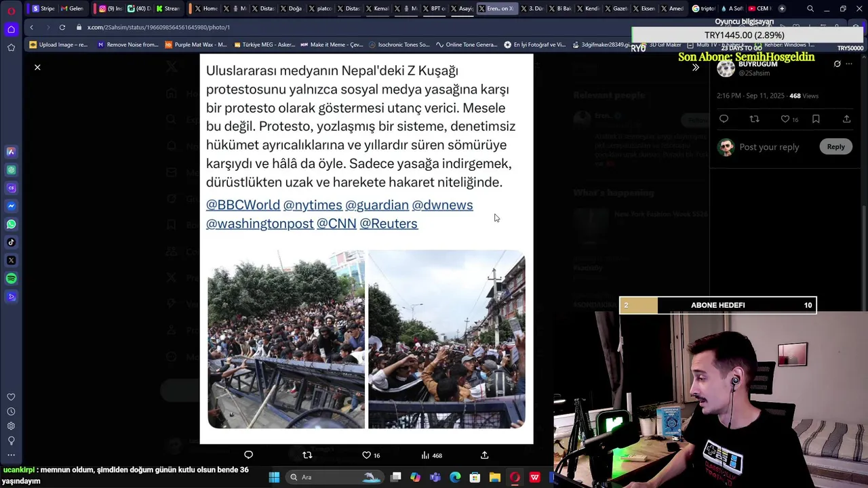Open Aria AI icon in Opera sidebar
Viewport: 868px width, 488px height.
click(x=11, y=152)
